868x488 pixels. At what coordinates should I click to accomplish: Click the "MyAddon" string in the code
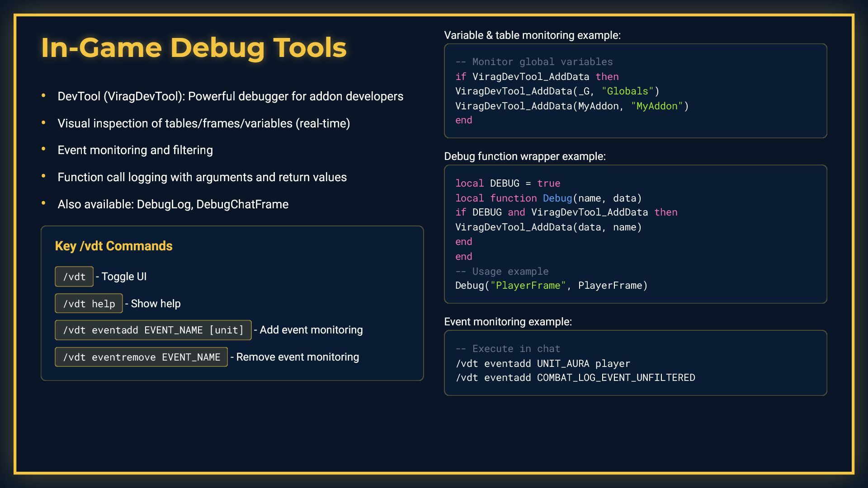coord(657,106)
